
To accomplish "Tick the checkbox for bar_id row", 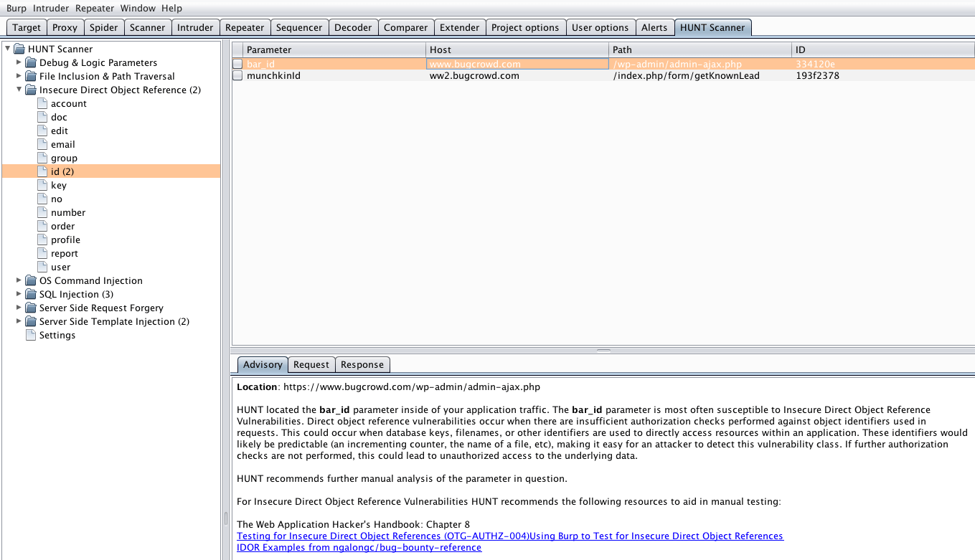I will click(237, 64).
